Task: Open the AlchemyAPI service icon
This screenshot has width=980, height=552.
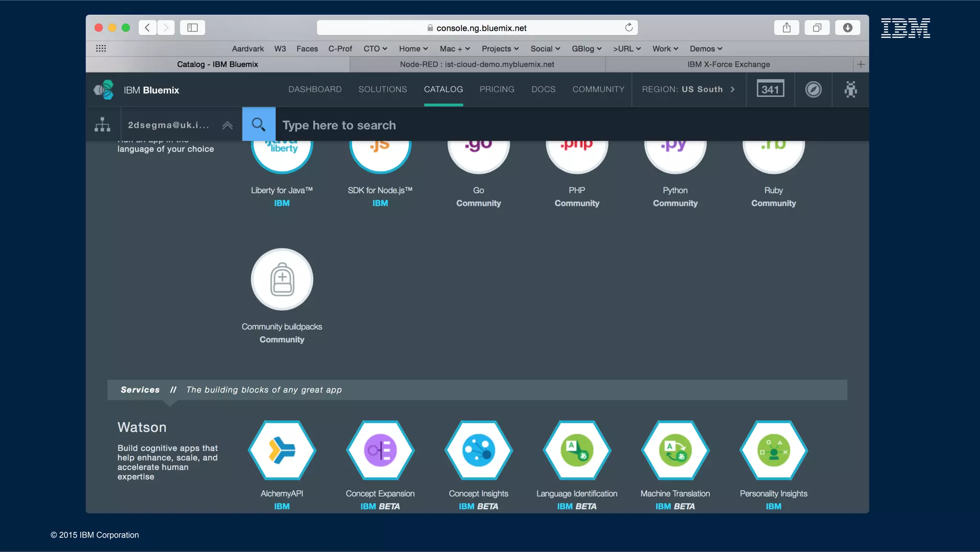Action: (282, 450)
